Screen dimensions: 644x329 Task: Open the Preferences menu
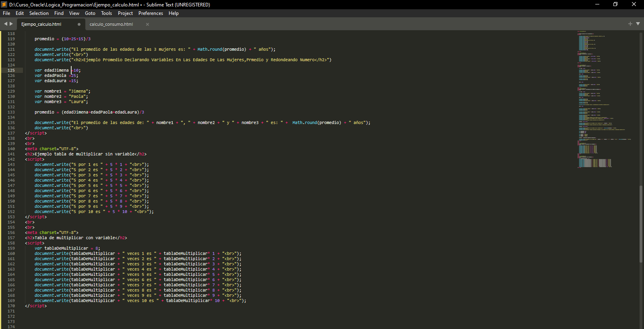click(151, 13)
